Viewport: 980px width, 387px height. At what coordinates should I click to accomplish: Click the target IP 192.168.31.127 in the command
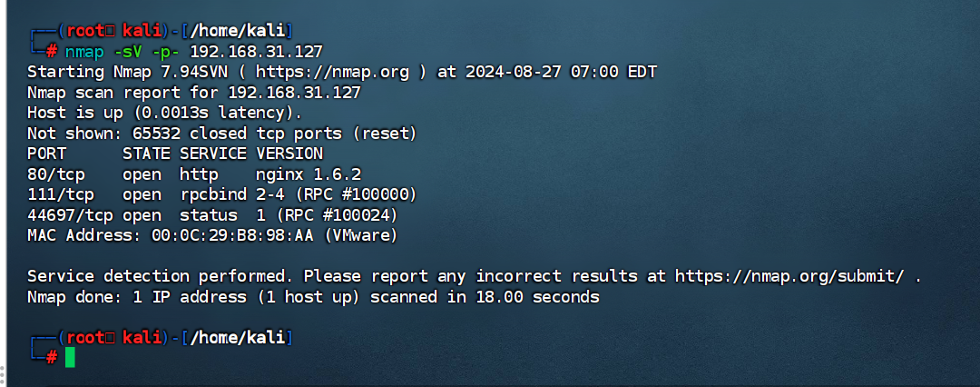[256, 51]
